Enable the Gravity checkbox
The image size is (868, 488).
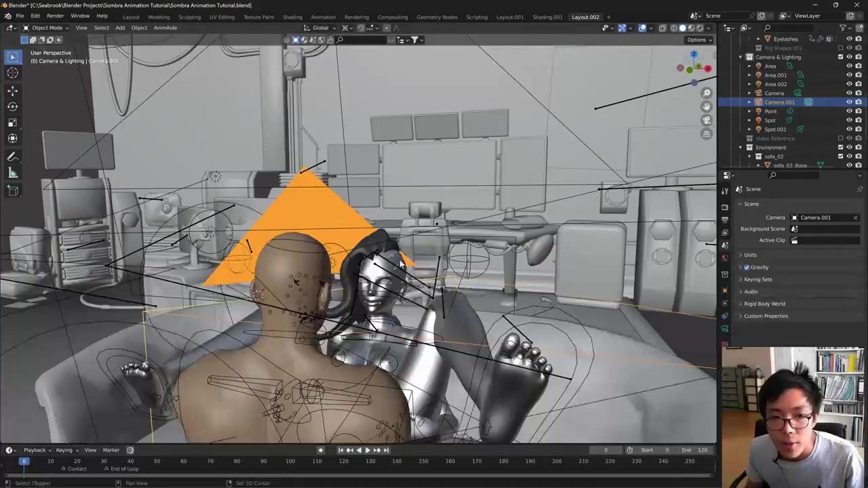pos(747,267)
